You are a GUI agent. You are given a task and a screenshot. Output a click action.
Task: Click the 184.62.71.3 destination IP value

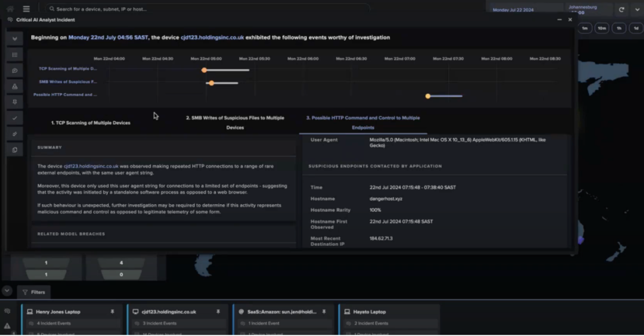coord(380,239)
